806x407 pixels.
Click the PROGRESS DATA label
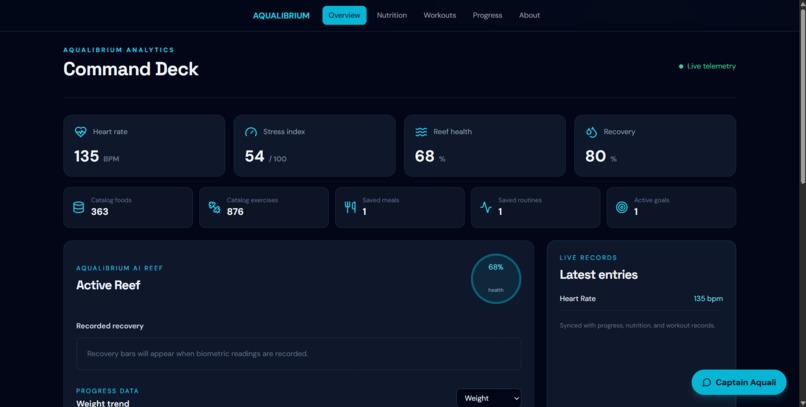107,391
